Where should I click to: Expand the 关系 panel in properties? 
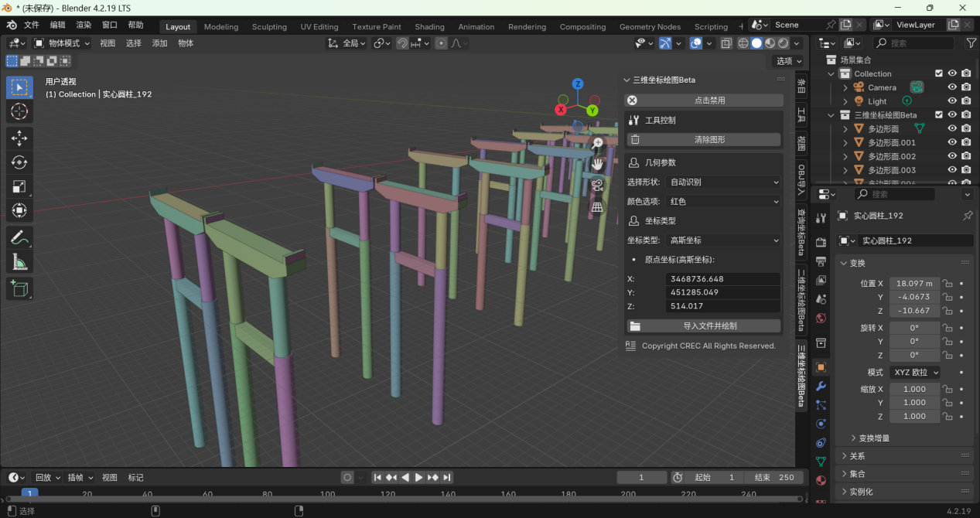[x=857, y=456]
